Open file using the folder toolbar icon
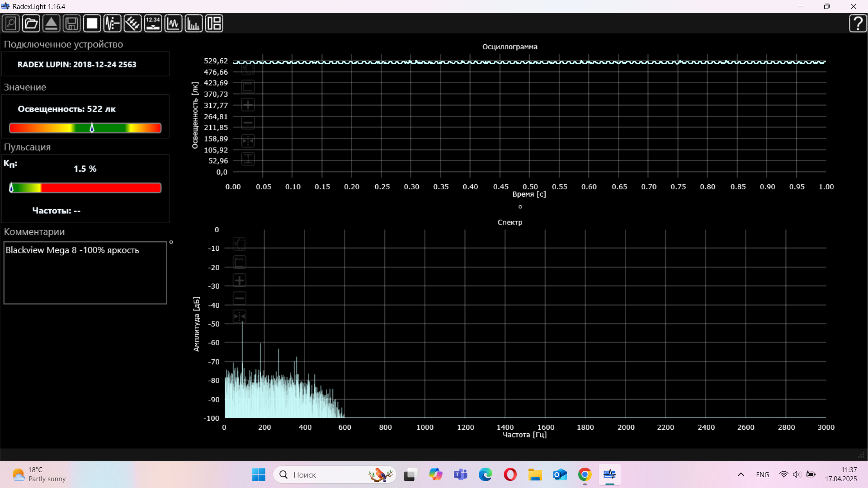Image resolution: width=868 pixels, height=488 pixels. coord(31,23)
